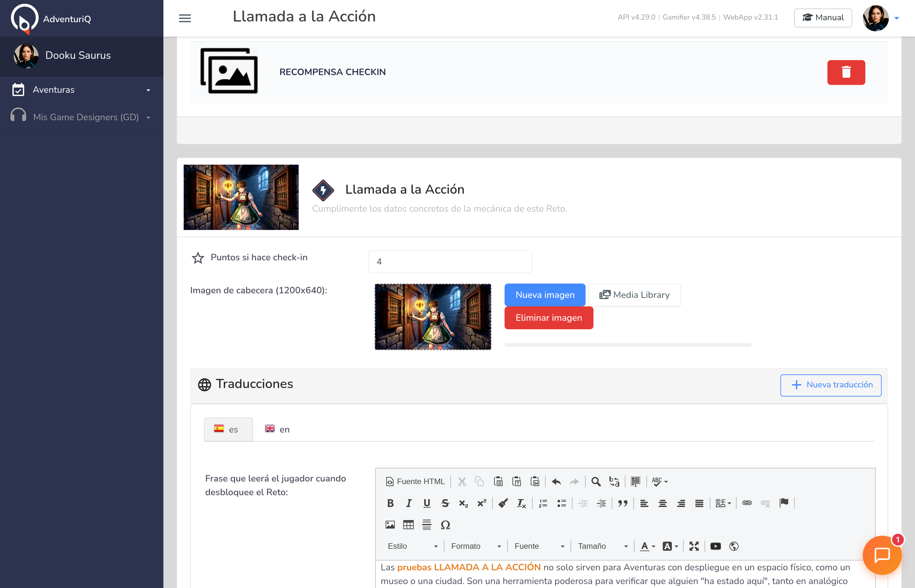Open the Media Library
The width and height of the screenshot is (915, 588).
click(x=634, y=295)
